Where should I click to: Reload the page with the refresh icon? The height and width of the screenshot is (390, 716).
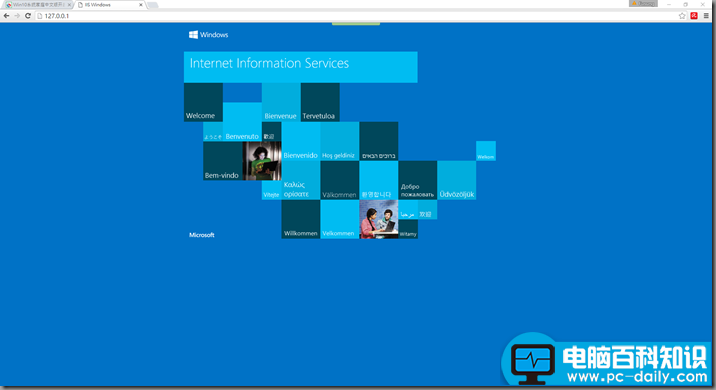click(28, 16)
